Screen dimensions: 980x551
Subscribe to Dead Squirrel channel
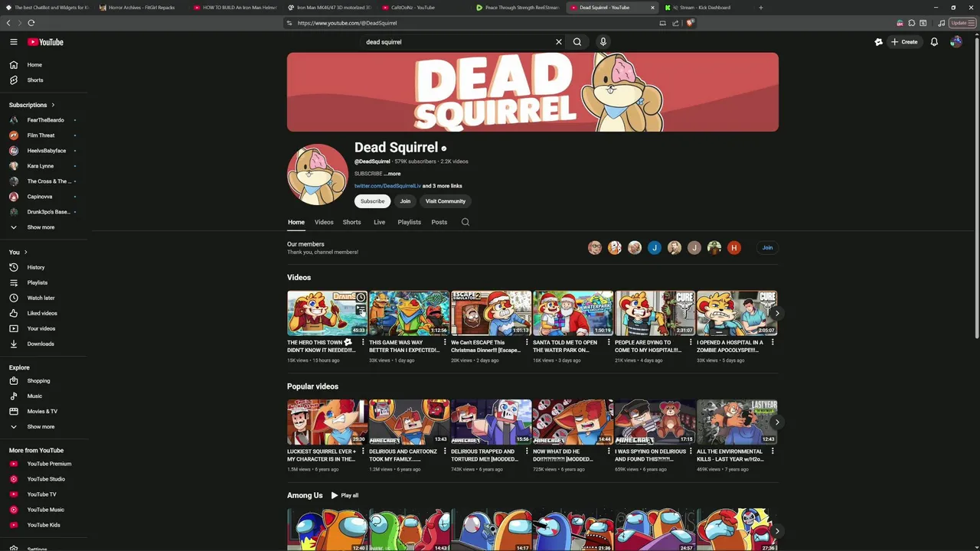click(373, 201)
